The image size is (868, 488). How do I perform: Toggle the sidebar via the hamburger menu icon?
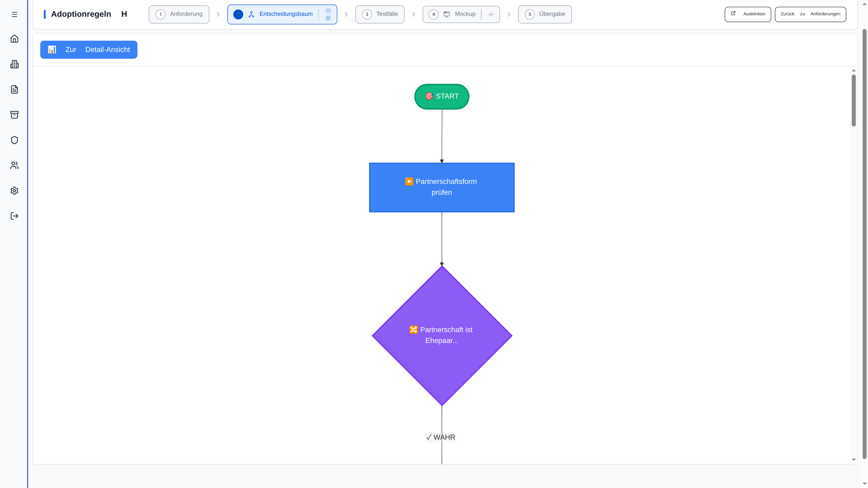[x=14, y=14]
